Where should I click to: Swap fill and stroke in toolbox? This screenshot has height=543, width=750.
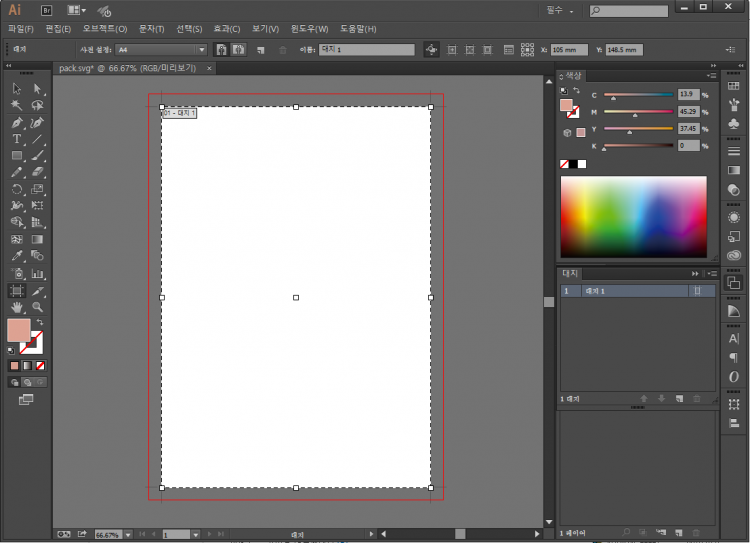pyautogui.click(x=40, y=322)
